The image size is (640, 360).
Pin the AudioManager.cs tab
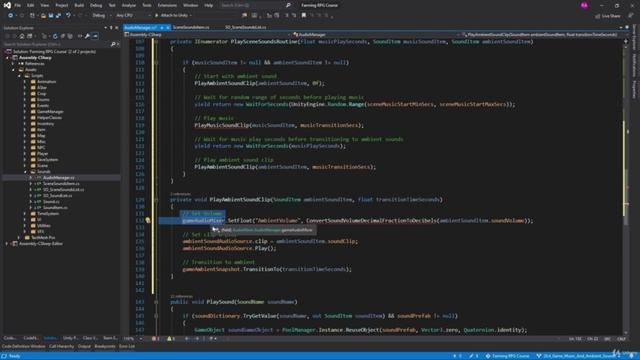[162, 27]
